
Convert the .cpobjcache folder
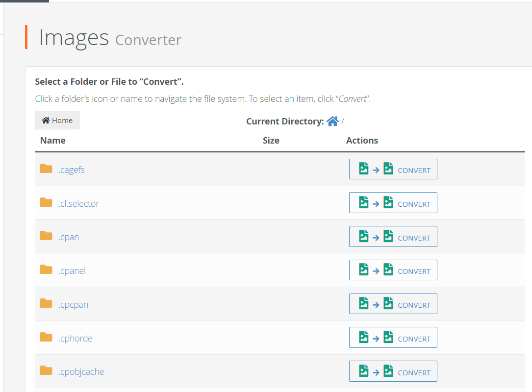point(393,371)
